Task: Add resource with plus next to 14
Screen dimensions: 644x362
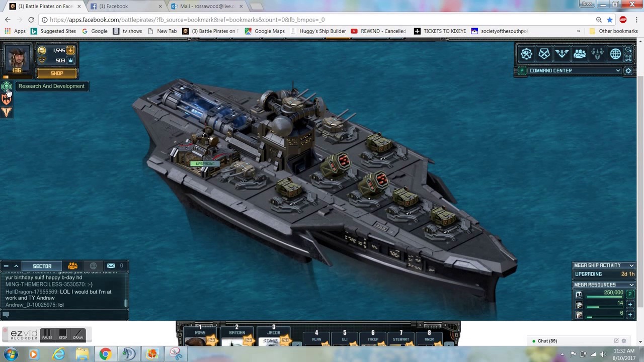Action: [630, 305]
